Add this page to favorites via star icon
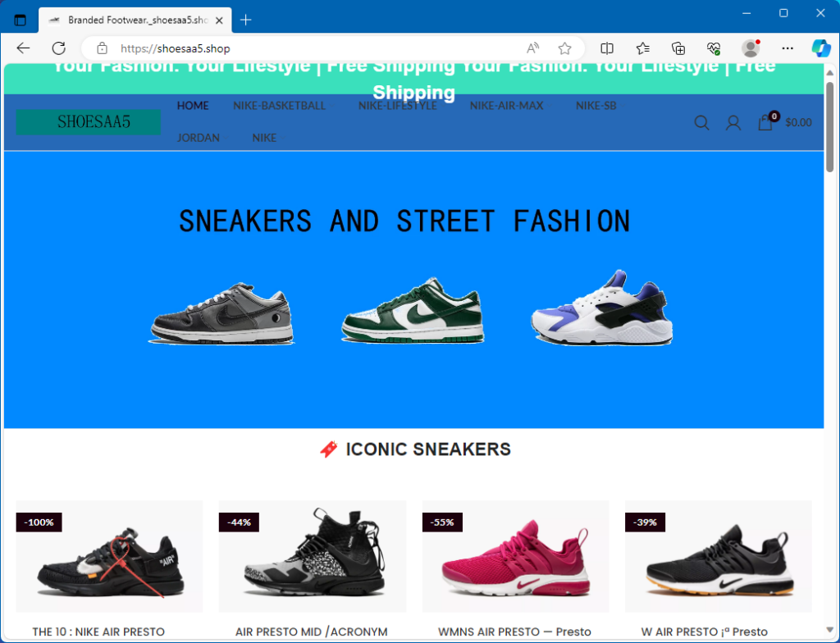Screen dimensions: 840x643 [564, 48]
